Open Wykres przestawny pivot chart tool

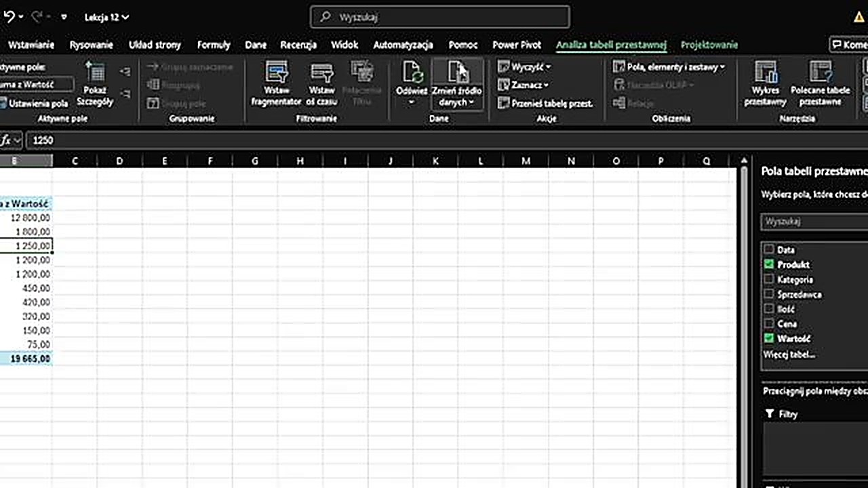click(765, 73)
